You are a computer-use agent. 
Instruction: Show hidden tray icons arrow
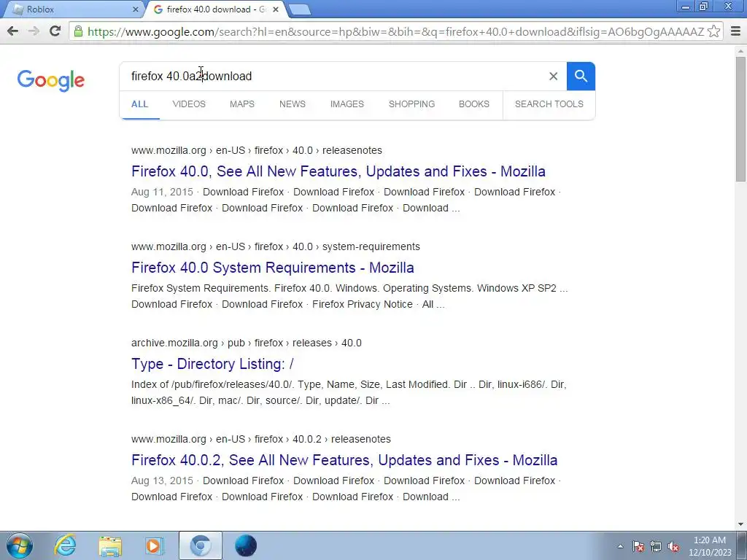tap(620, 546)
